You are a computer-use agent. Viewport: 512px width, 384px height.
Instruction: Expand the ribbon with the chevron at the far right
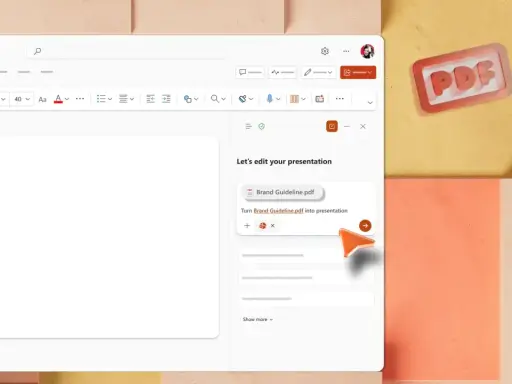click(370, 102)
